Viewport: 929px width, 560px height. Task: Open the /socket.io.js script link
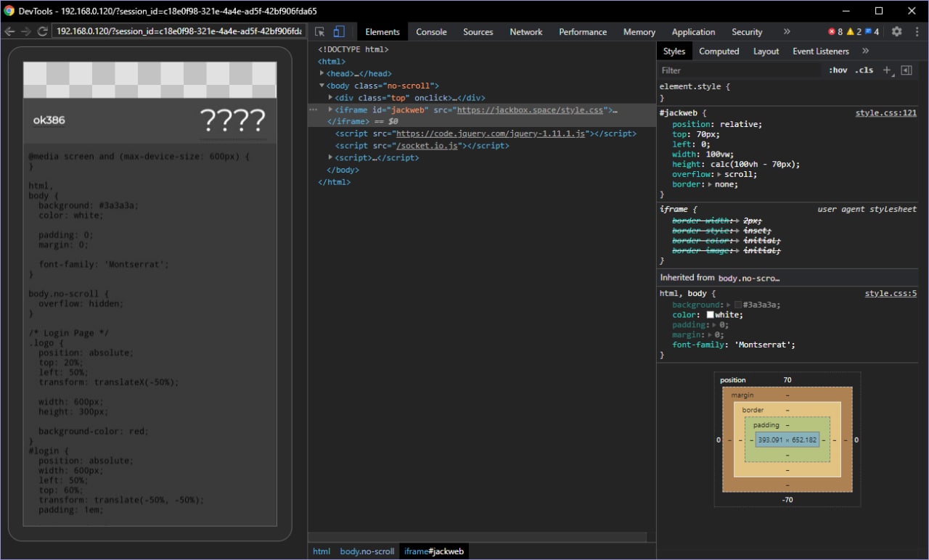tap(427, 146)
